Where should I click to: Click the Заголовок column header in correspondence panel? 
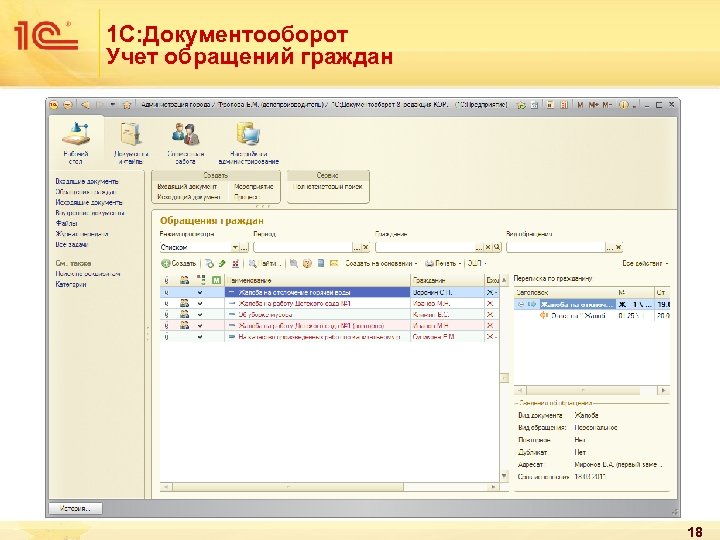[565, 292]
